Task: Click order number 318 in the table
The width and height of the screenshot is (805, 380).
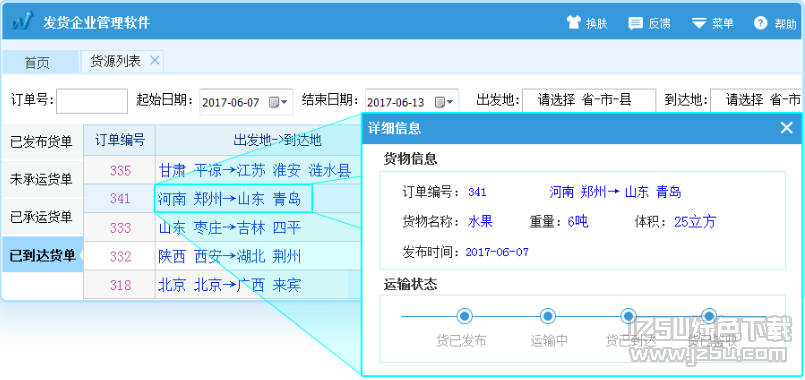Action: [x=120, y=284]
